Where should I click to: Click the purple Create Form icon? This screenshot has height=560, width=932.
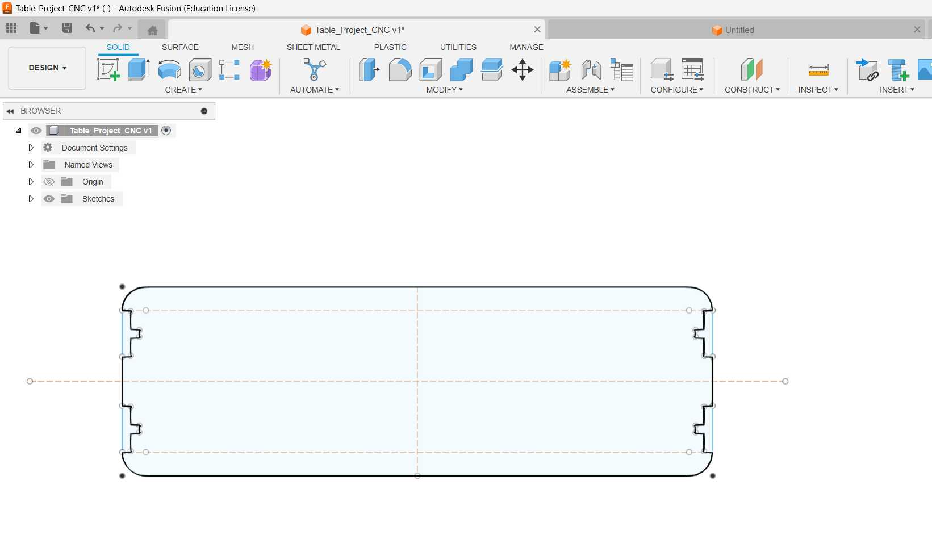click(261, 70)
